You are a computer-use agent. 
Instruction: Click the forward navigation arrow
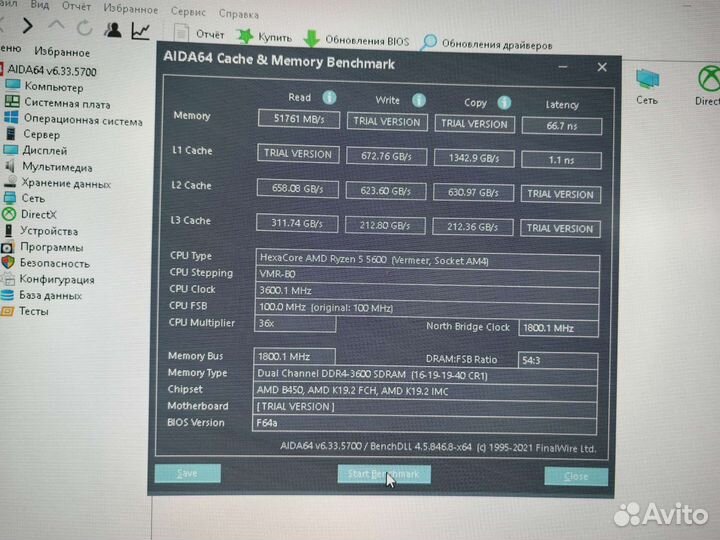(x=28, y=26)
